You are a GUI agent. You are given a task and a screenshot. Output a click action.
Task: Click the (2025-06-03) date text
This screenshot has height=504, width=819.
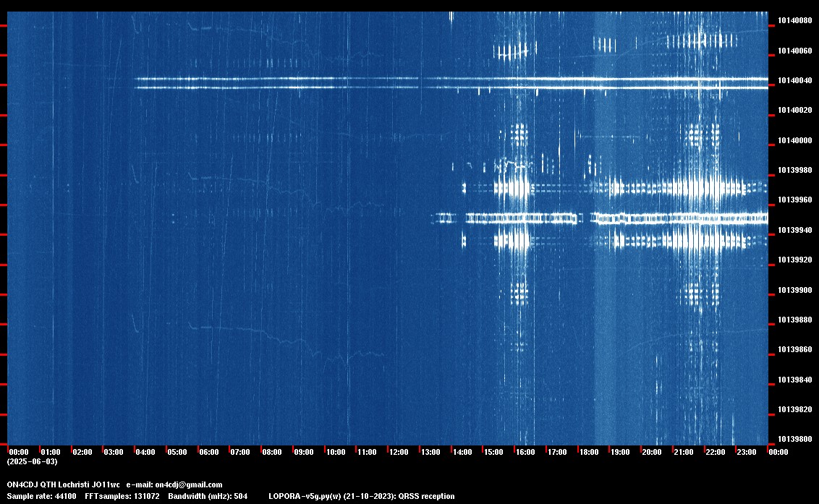[x=32, y=461]
